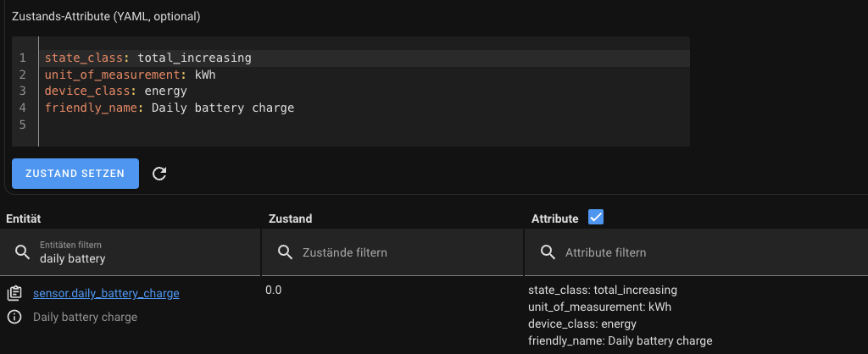
Task: Click the refresh icon beside Zustand setzen
Action: pos(159,174)
